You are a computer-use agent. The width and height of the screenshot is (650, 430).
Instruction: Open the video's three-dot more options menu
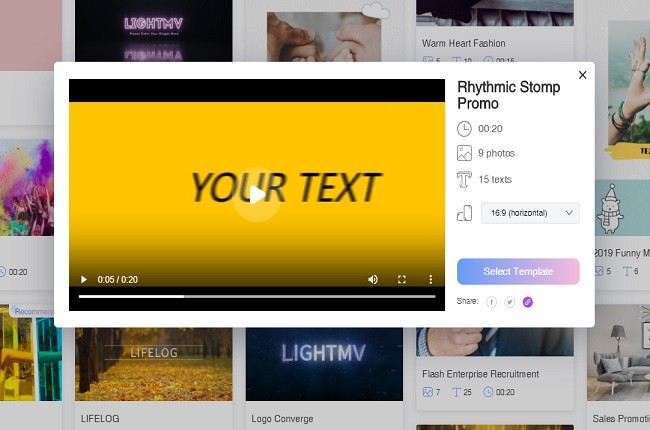[431, 279]
